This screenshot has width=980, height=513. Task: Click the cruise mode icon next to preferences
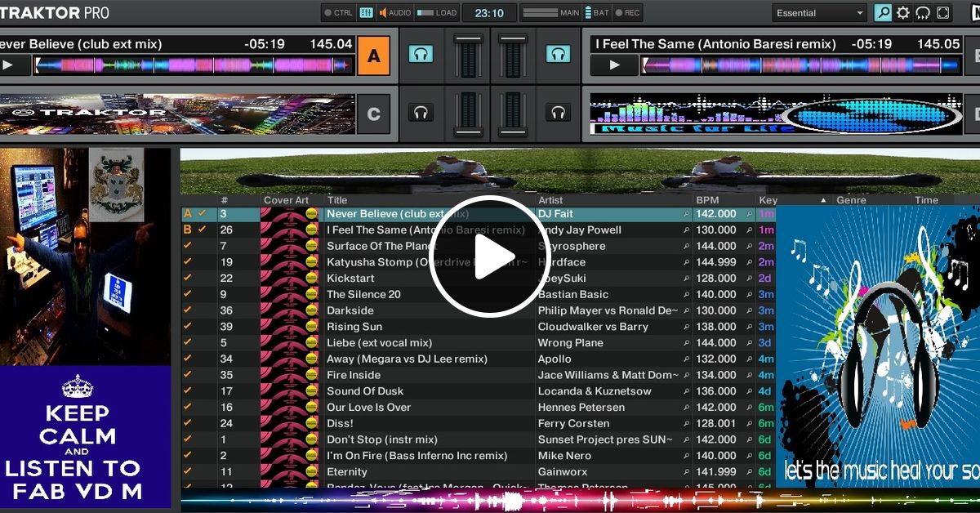pyautogui.click(x=923, y=12)
